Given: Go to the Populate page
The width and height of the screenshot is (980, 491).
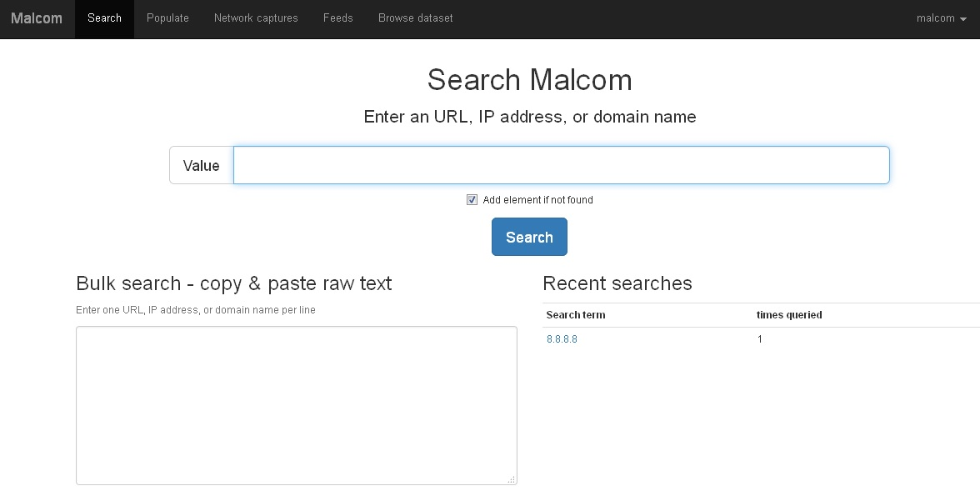Looking at the screenshot, I should click(167, 18).
